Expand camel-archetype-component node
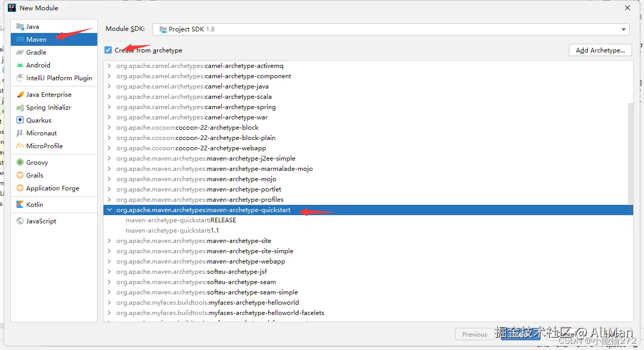644x350 pixels. (109, 76)
